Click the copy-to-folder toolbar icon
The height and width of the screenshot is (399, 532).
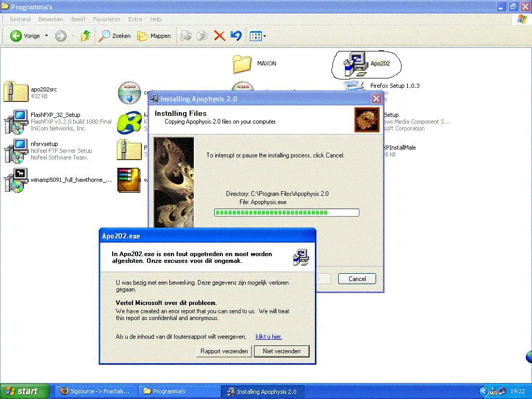tap(203, 36)
